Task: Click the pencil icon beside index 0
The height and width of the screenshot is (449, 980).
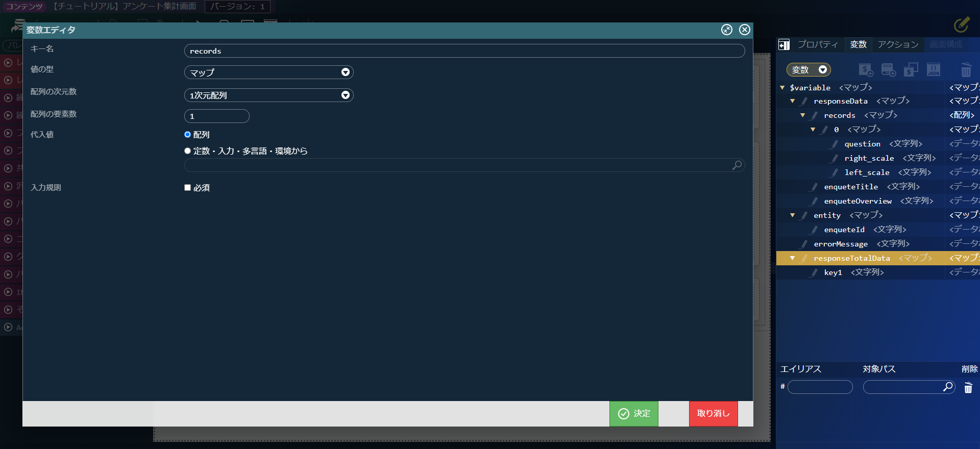Action: [825, 130]
